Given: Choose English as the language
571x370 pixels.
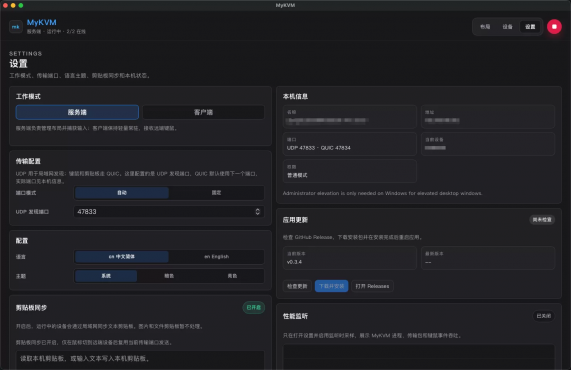Looking at the screenshot, I should click(x=216, y=257).
